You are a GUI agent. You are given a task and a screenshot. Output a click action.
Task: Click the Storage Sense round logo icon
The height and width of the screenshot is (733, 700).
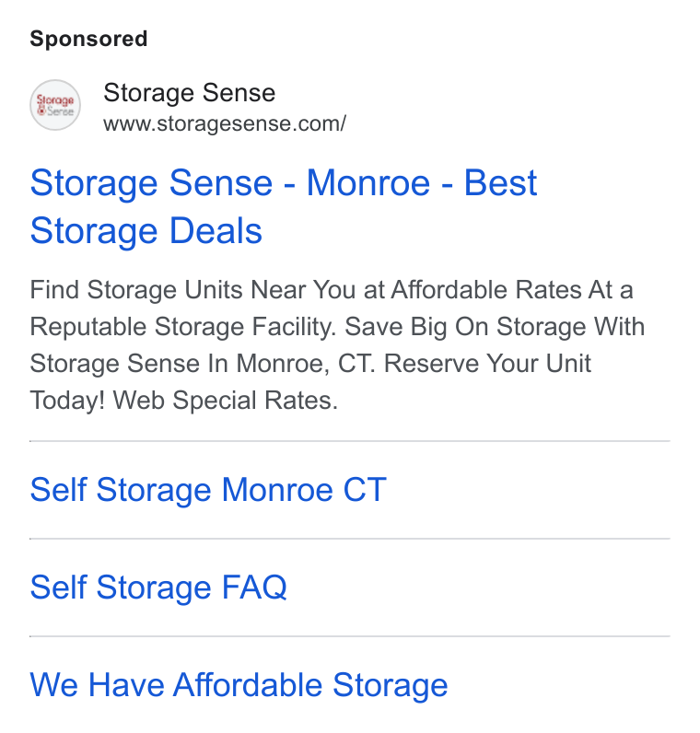[x=55, y=105]
